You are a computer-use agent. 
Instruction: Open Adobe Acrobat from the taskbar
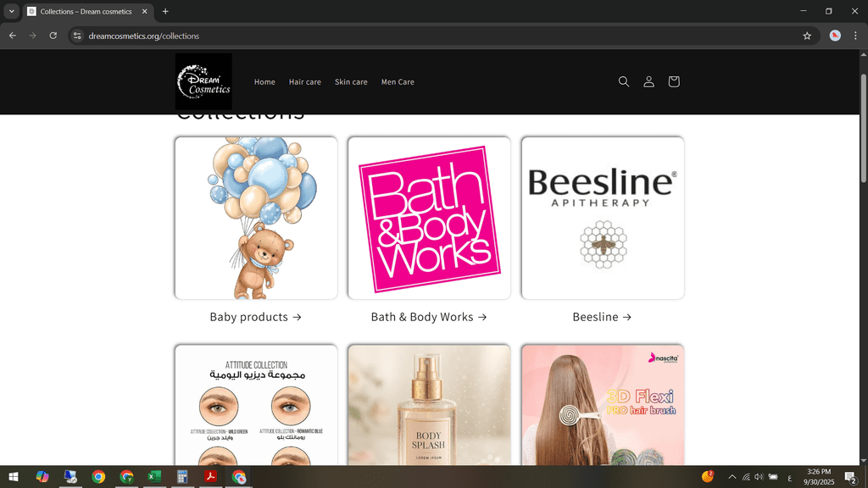point(210,476)
